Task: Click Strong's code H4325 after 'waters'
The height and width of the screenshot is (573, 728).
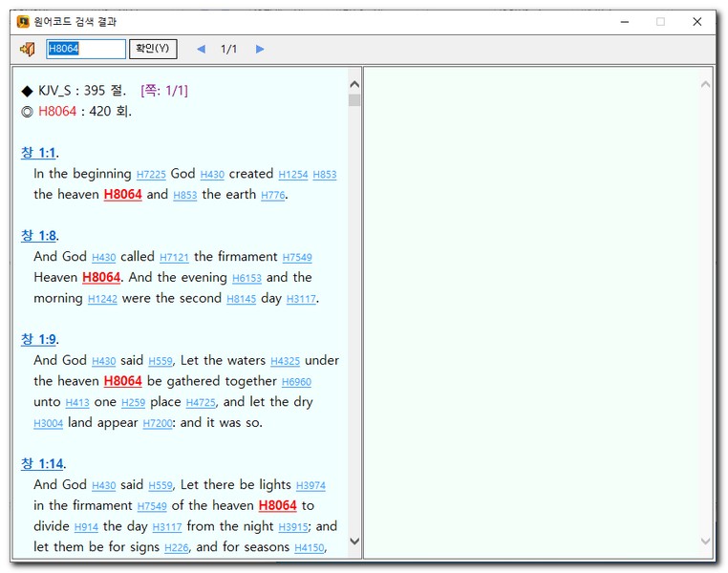Action: click(285, 361)
